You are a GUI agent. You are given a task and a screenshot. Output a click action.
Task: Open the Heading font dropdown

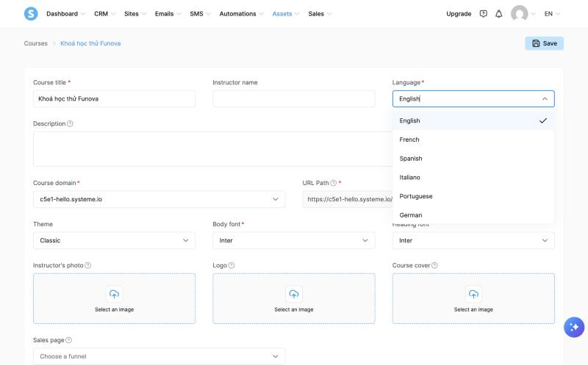click(473, 241)
